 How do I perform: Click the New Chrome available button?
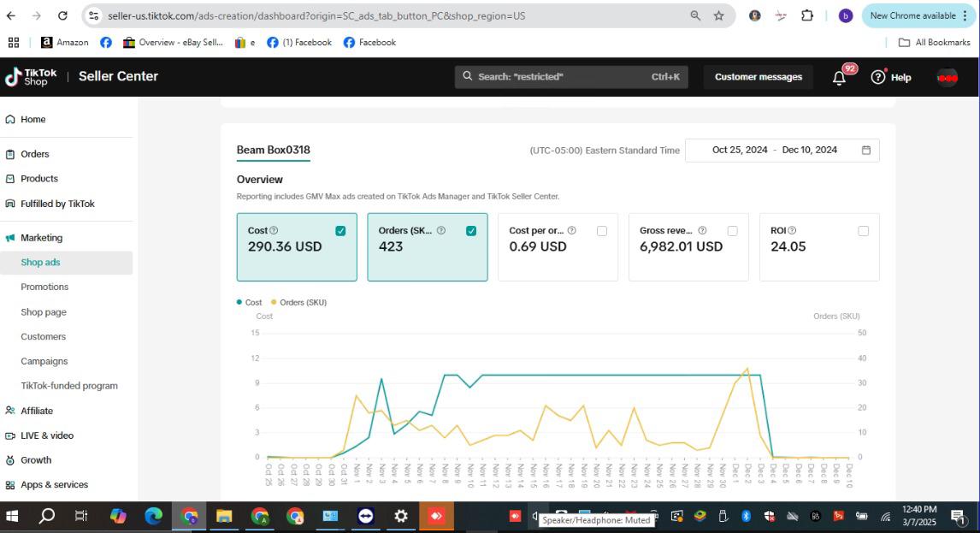tap(918, 15)
